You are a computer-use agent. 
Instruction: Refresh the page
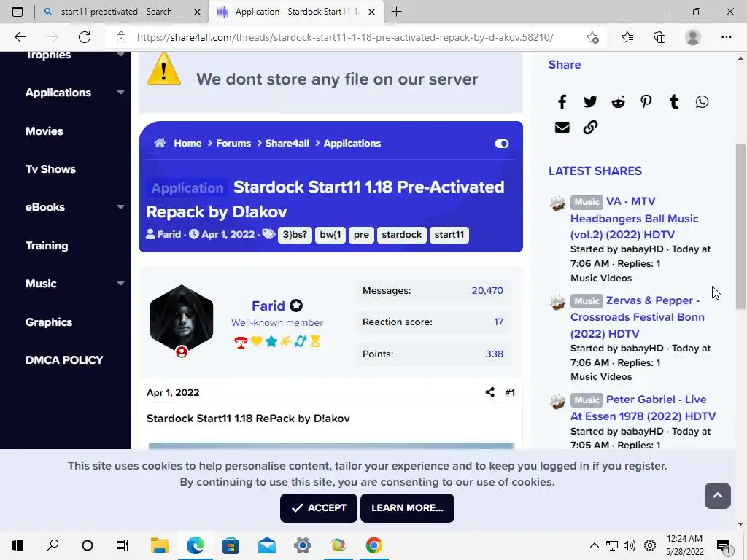tap(85, 37)
